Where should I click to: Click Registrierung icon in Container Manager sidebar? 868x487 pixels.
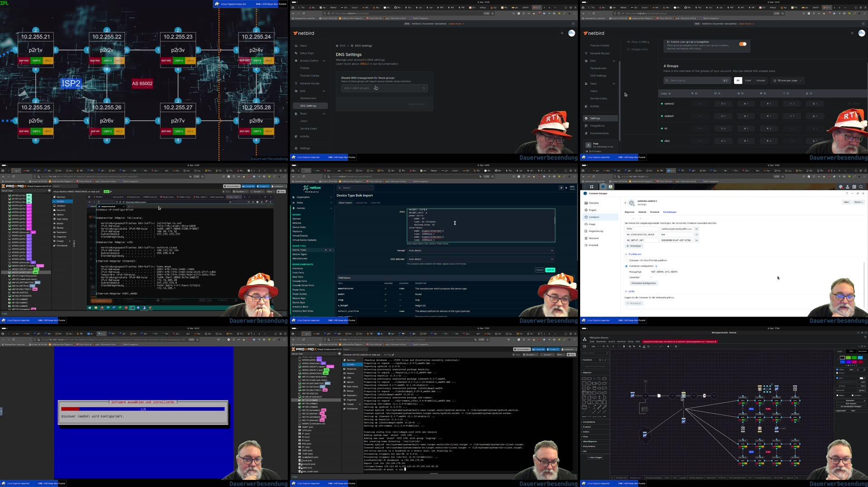pos(586,231)
